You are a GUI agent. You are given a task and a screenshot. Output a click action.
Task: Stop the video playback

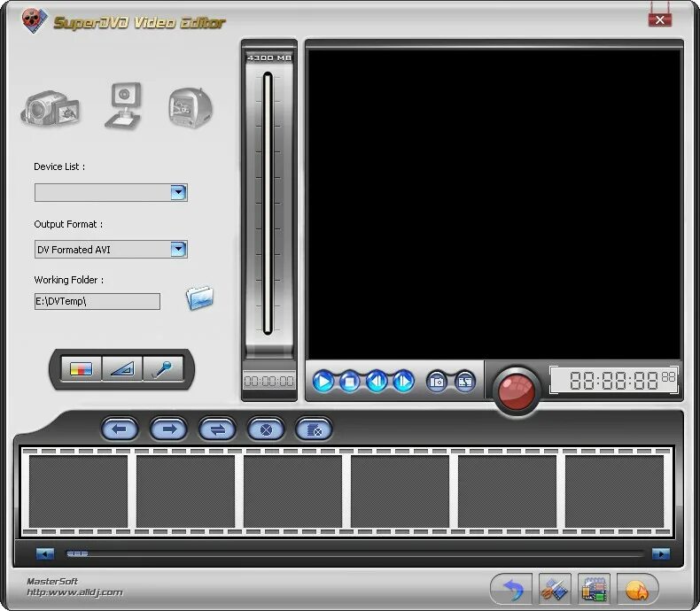point(349,382)
